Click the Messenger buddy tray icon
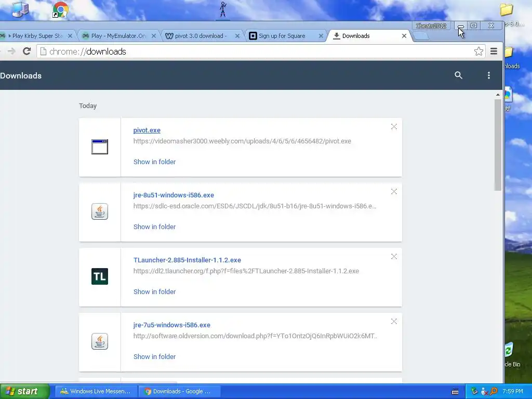This screenshot has height=399, width=532. pos(484,392)
